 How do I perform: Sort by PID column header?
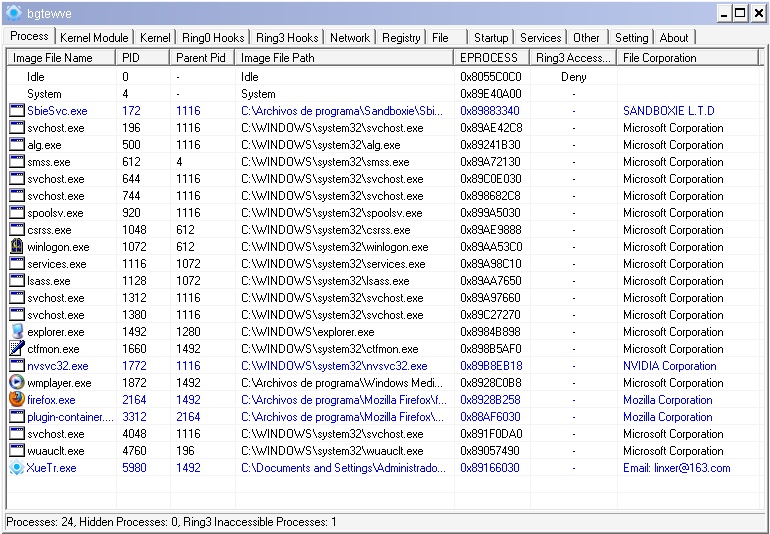pyautogui.click(x=143, y=58)
